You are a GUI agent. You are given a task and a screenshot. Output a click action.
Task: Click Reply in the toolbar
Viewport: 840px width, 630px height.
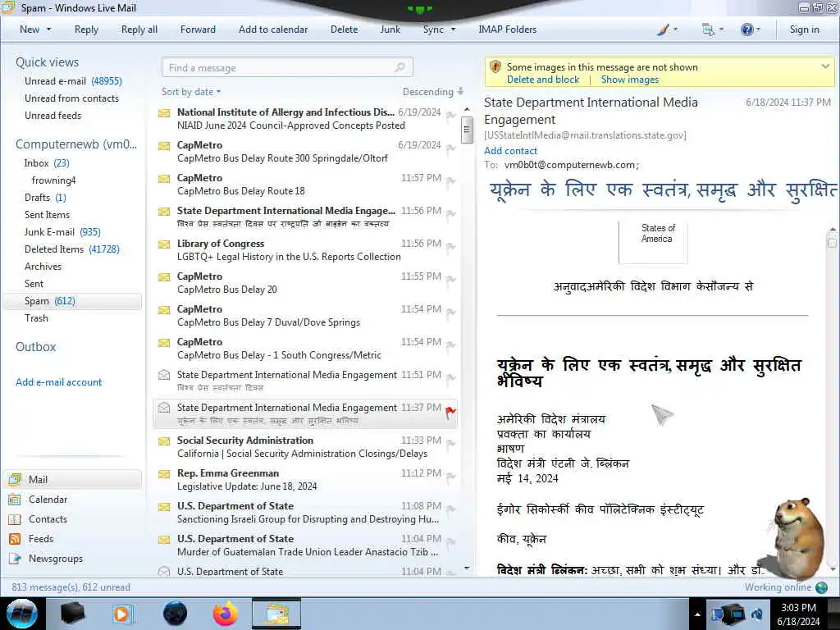(86, 30)
